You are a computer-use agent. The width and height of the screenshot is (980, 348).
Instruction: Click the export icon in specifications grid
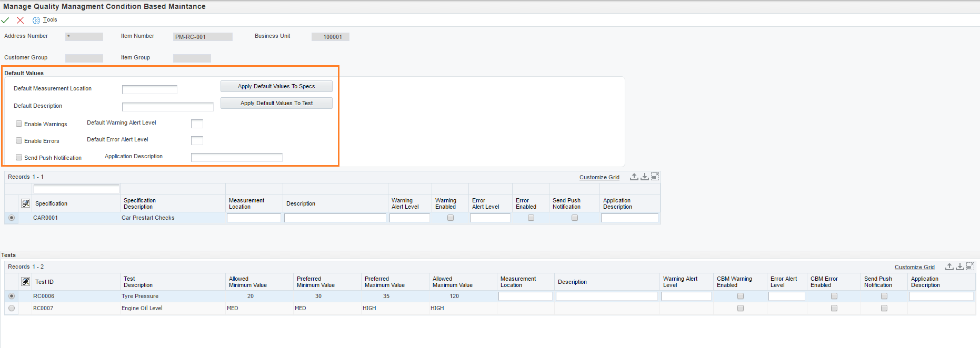point(634,177)
